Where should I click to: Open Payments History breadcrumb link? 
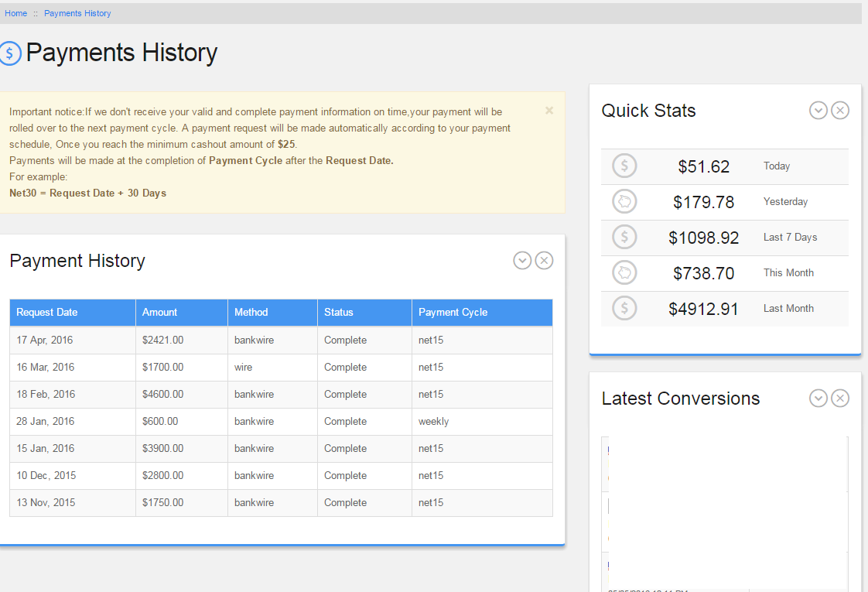(77, 13)
